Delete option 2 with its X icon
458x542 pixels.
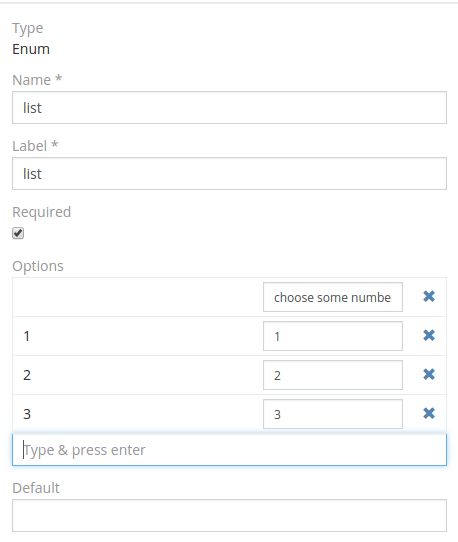(429, 374)
